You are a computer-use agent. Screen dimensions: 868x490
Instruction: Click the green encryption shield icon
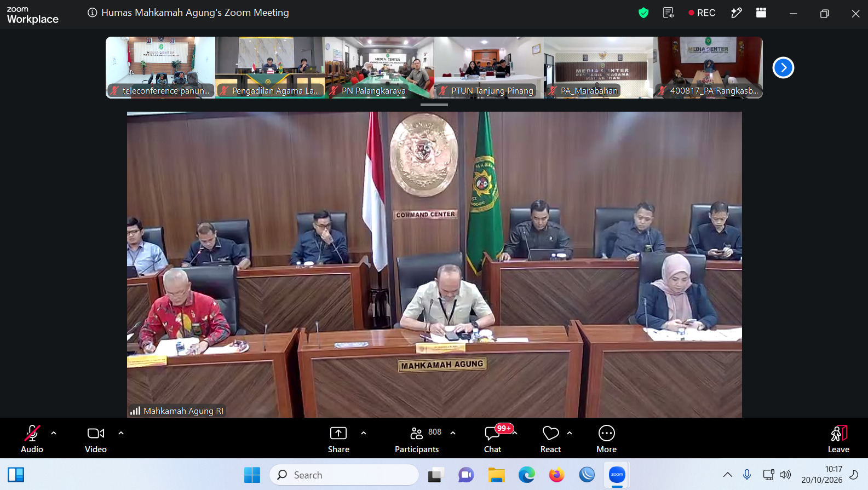point(643,13)
